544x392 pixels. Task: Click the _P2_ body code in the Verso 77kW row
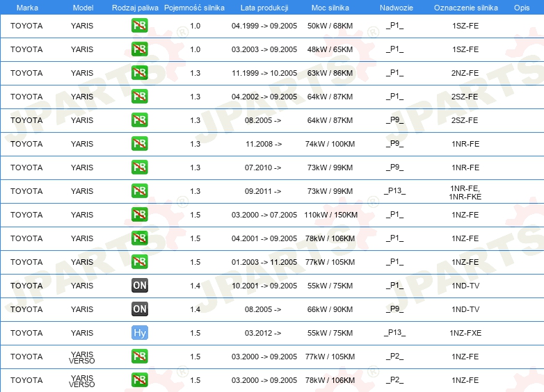click(x=395, y=357)
